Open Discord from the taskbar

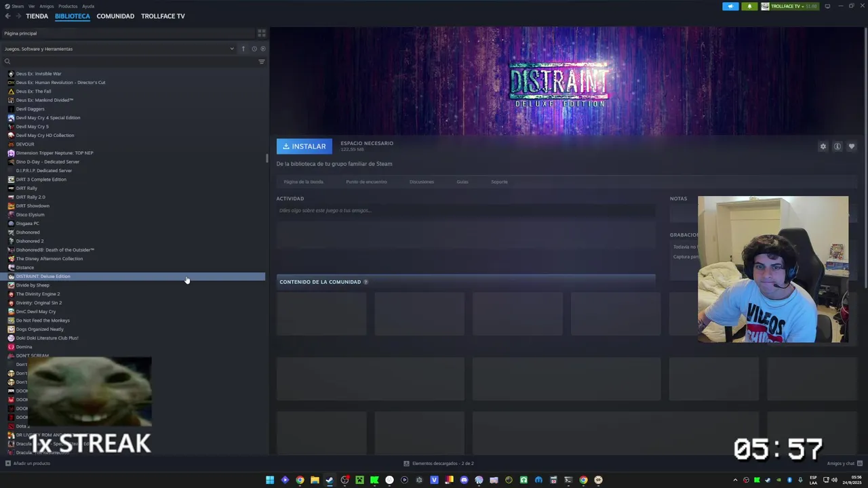[x=464, y=480]
